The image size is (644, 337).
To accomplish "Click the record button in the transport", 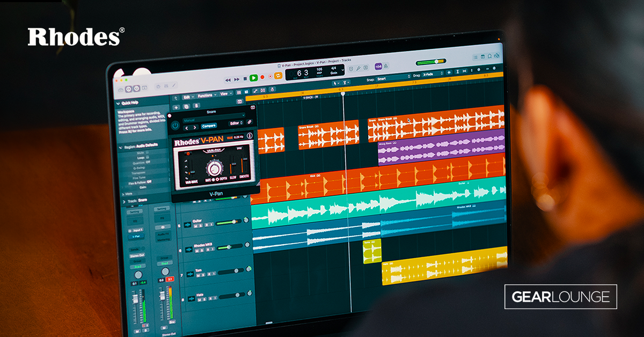I will click(x=262, y=77).
